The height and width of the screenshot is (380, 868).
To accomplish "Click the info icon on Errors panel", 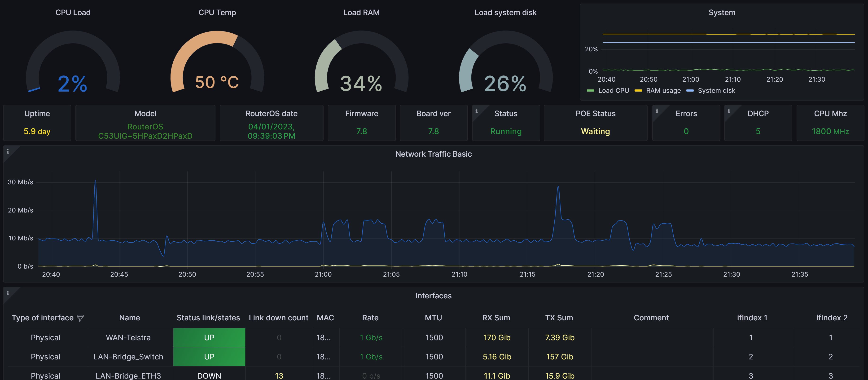I will pos(657,111).
